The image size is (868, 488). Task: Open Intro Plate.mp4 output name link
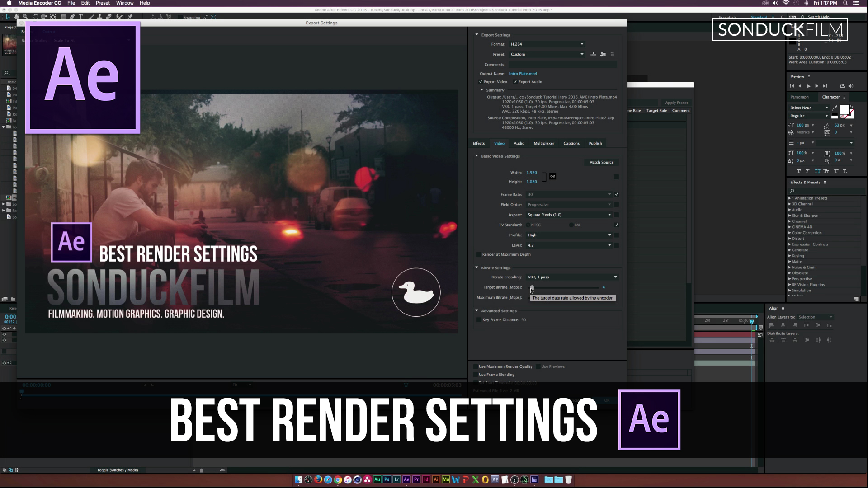(x=523, y=74)
